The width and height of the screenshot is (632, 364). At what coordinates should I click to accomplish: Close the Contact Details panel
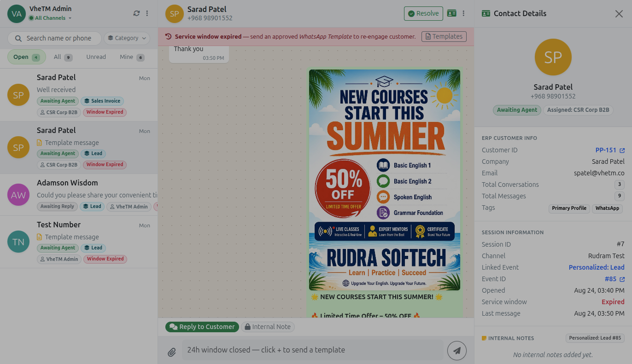tap(619, 14)
